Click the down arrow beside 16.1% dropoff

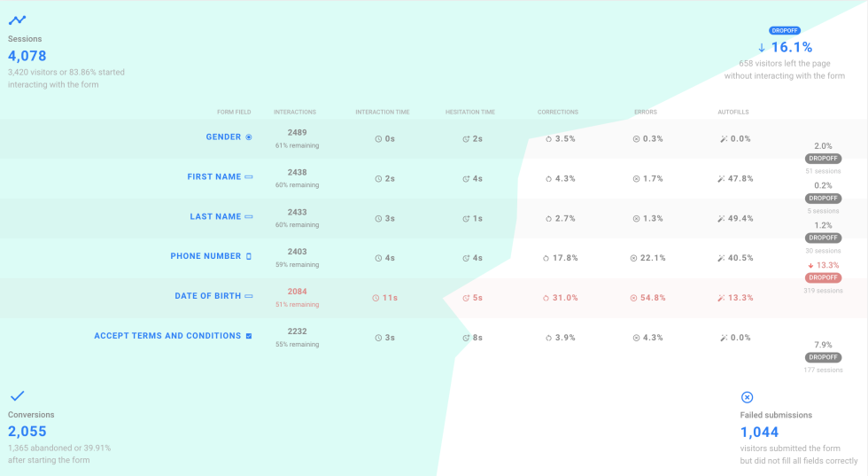[762, 48]
